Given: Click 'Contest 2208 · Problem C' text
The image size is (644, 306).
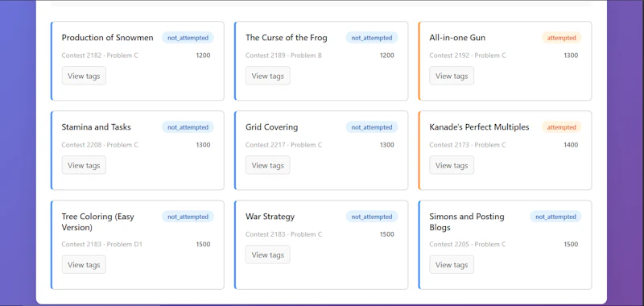Looking at the screenshot, I should [100, 145].
